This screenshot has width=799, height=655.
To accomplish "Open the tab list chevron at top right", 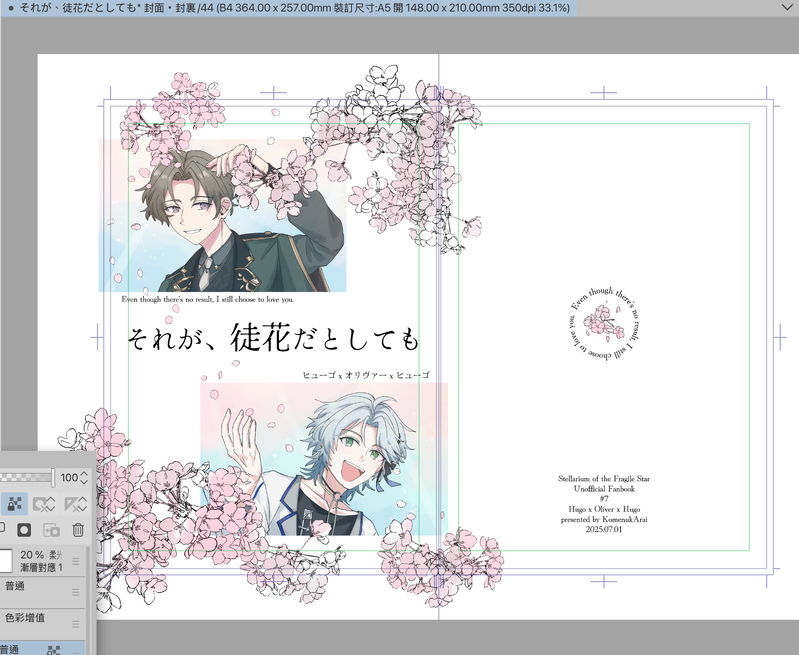I will tap(787, 7).
